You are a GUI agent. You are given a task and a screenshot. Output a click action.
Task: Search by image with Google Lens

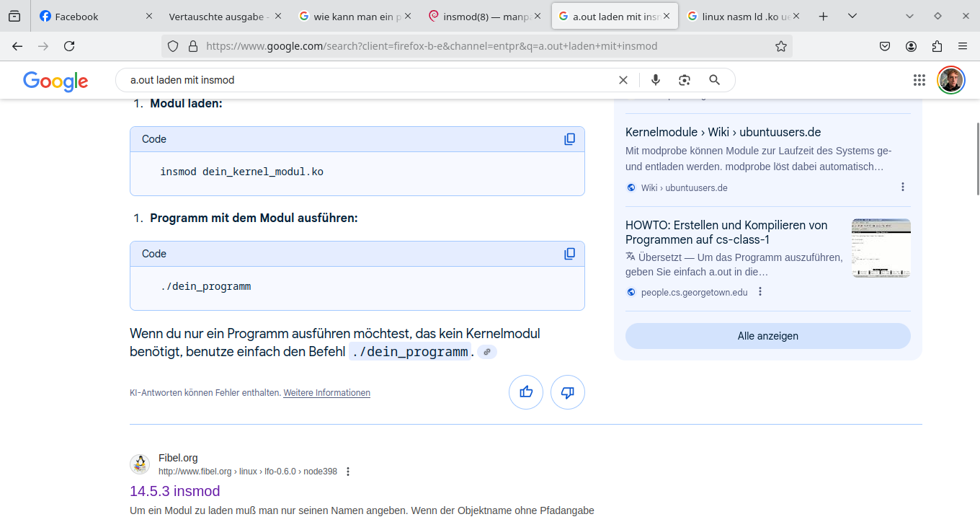pos(684,79)
